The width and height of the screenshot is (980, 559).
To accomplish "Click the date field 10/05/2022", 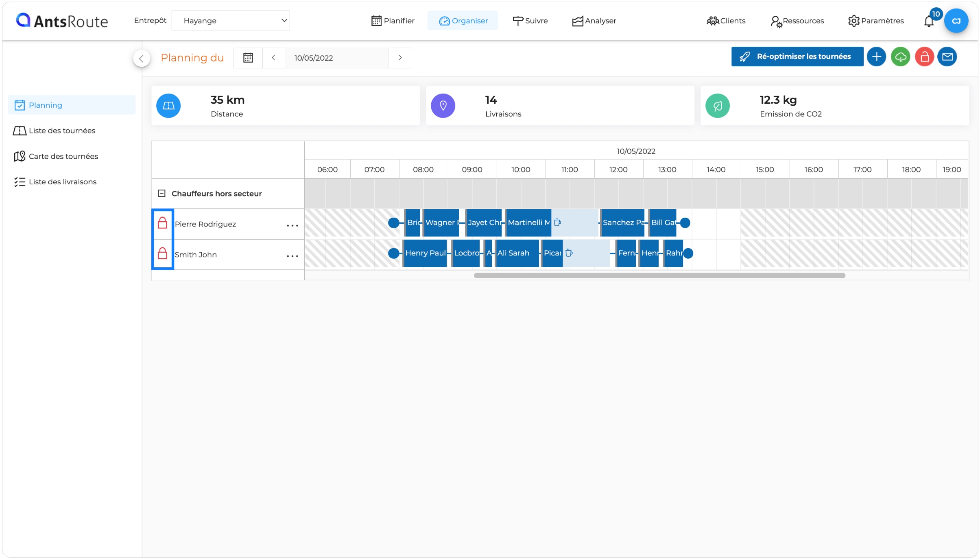I will (x=336, y=58).
